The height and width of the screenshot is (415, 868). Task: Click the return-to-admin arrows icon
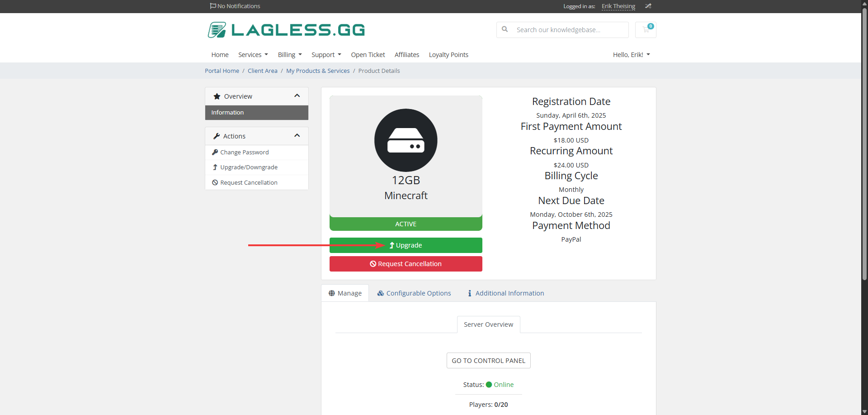pos(648,6)
